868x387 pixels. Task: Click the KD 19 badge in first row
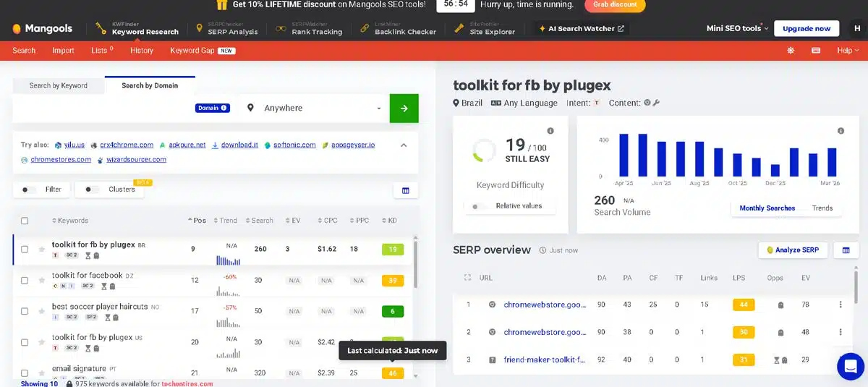point(393,250)
